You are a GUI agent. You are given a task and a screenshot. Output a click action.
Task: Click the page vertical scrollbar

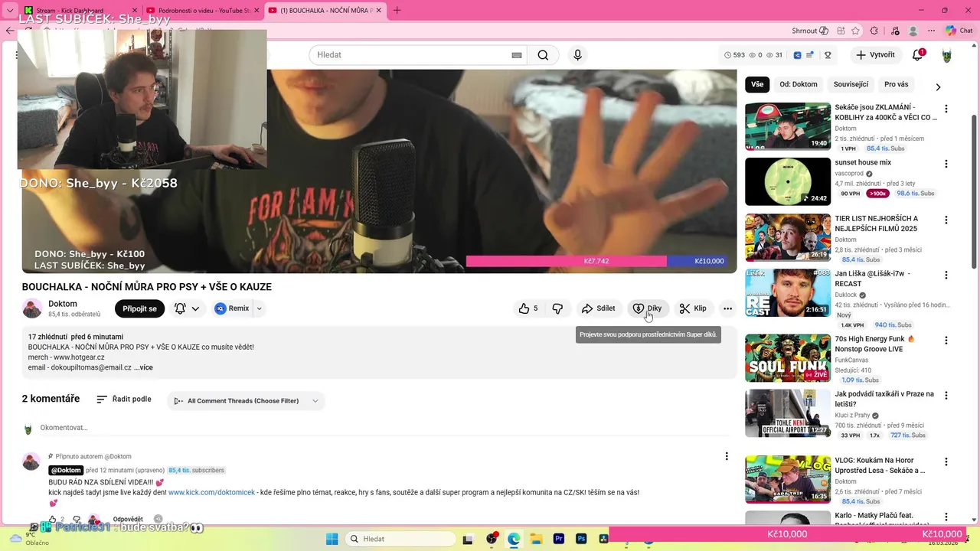tap(974, 191)
